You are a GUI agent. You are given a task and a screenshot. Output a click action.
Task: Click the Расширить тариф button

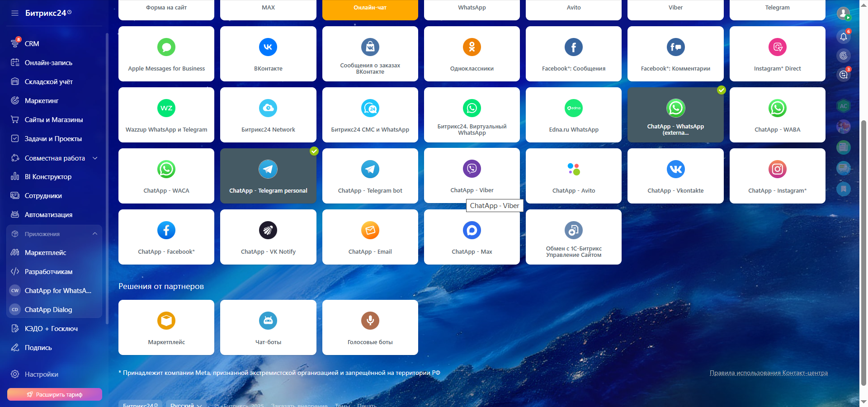tap(55, 394)
